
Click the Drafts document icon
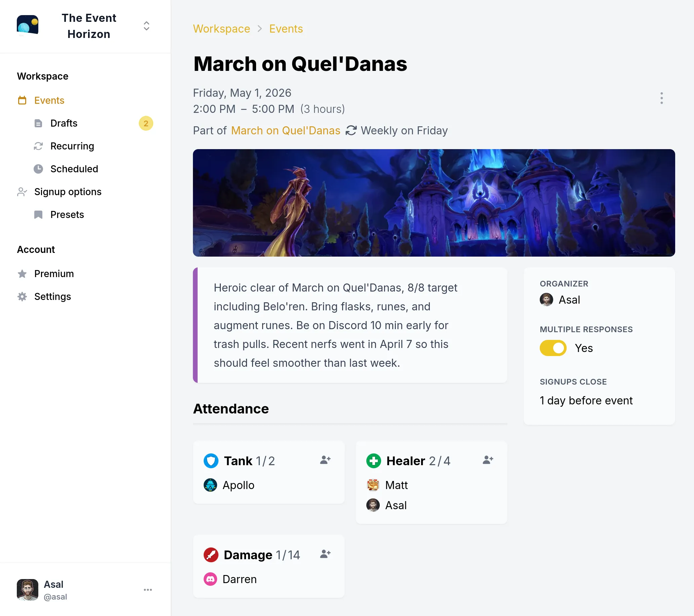click(x=38, y=123)
